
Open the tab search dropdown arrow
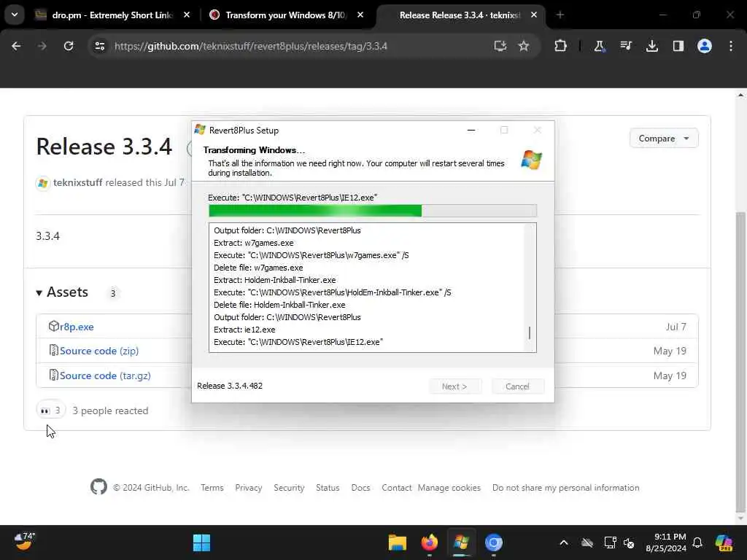(15, 15)
